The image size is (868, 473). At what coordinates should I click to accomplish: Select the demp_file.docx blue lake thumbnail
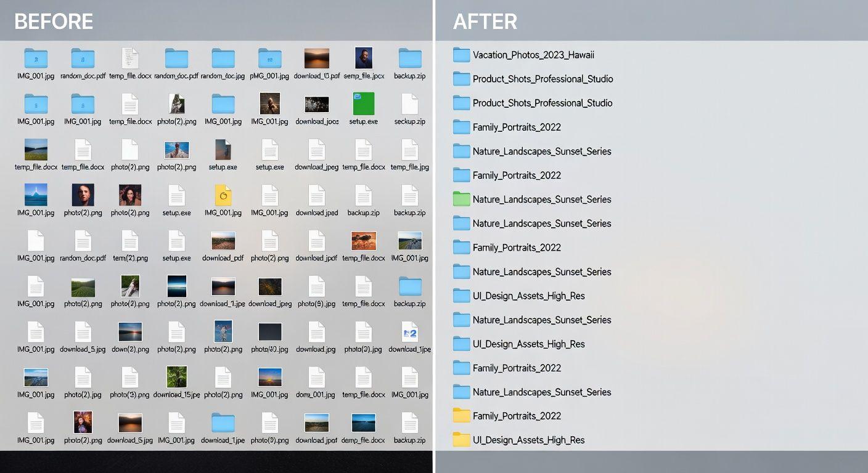(364, 422)
